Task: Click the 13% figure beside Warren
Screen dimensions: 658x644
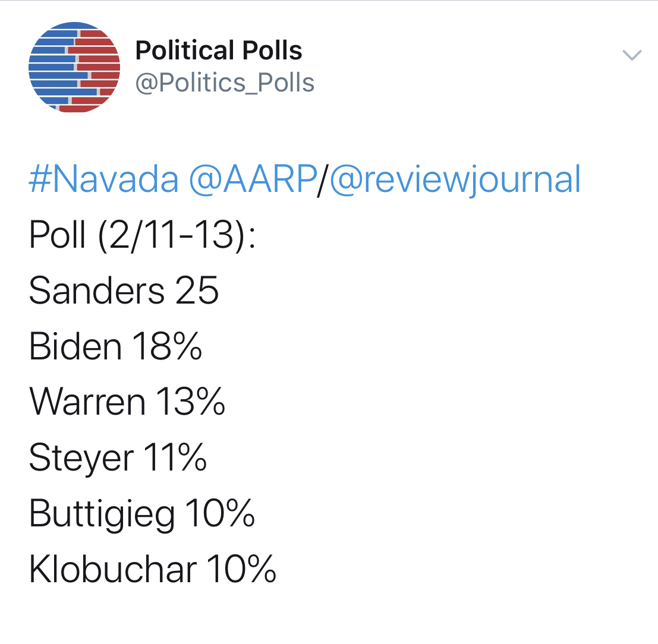Action: (191, 402)
